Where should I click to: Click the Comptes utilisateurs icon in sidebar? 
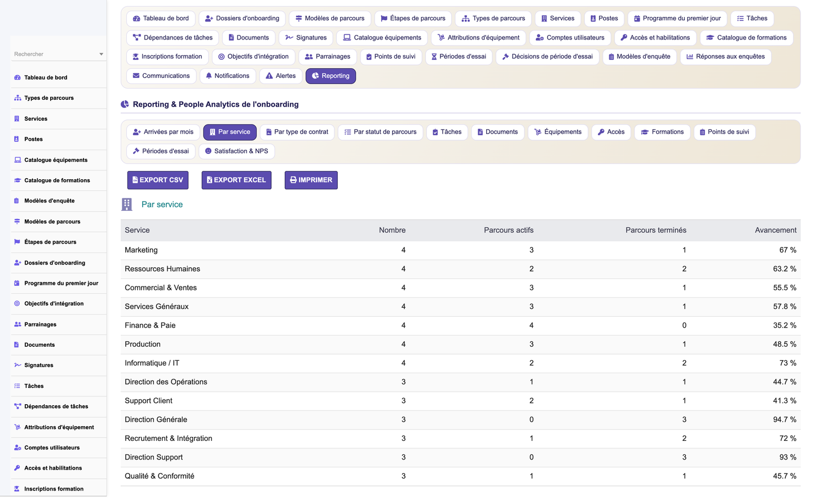pos(17,448)
